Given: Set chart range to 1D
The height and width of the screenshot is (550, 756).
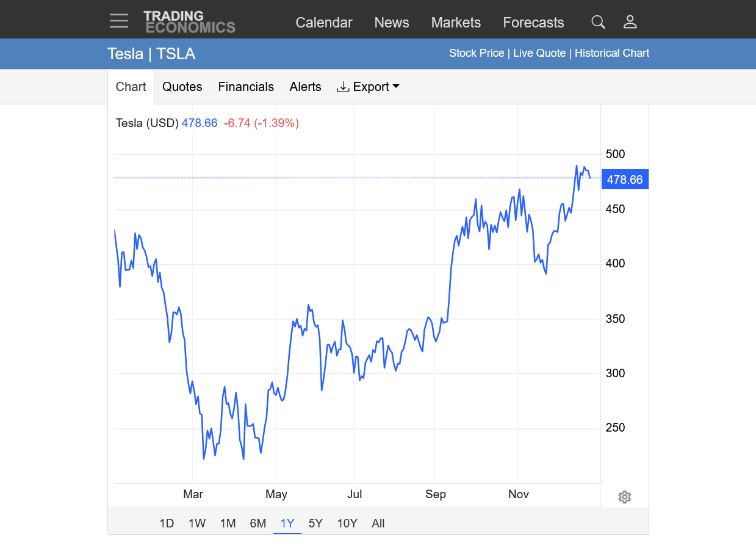Looking at the screenshot, I should click(x=167, y=523).
